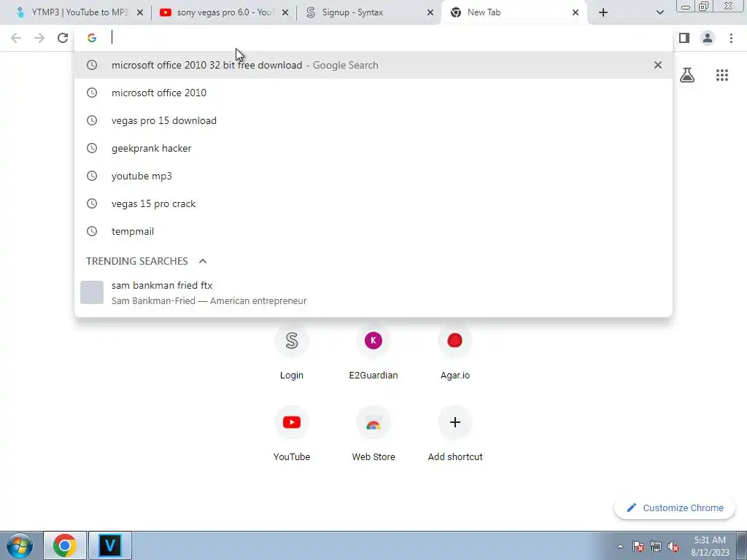The width and height of the screenshot is (747, 560).
Task: Open the Web Store shortcut
Action: 373,434
